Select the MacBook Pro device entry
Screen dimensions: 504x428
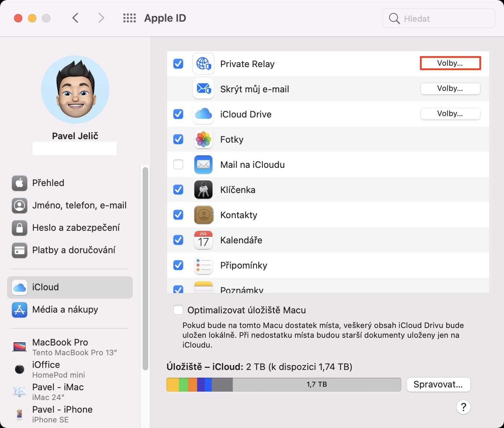pyautogui.click(x=70, y=347)
